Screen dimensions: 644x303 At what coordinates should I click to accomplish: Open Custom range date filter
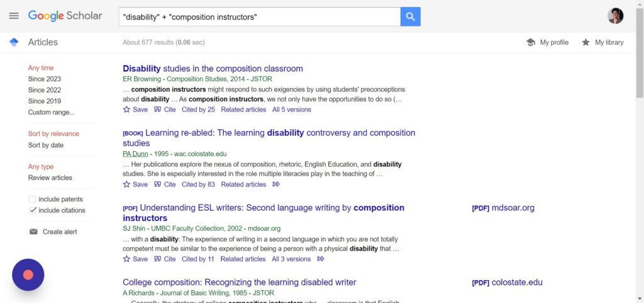click(52, 112)
